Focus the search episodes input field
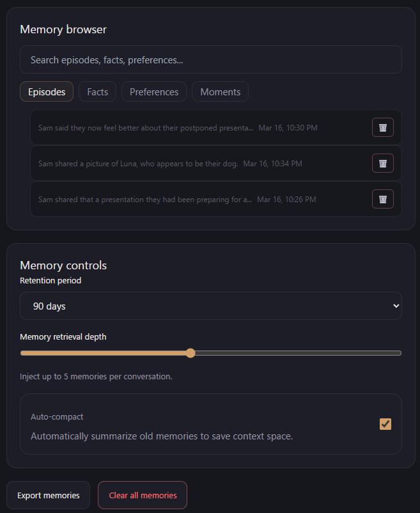 click(x=210, y=59)
